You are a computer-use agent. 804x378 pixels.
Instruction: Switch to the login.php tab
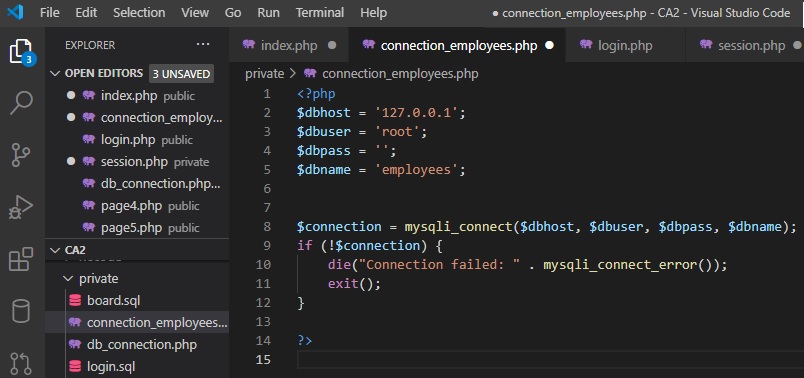(625, 45)
